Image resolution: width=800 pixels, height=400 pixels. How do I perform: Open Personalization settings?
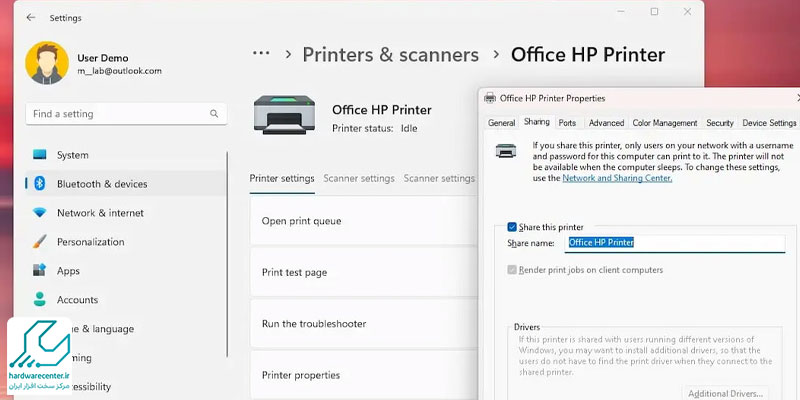pos(126,242)
